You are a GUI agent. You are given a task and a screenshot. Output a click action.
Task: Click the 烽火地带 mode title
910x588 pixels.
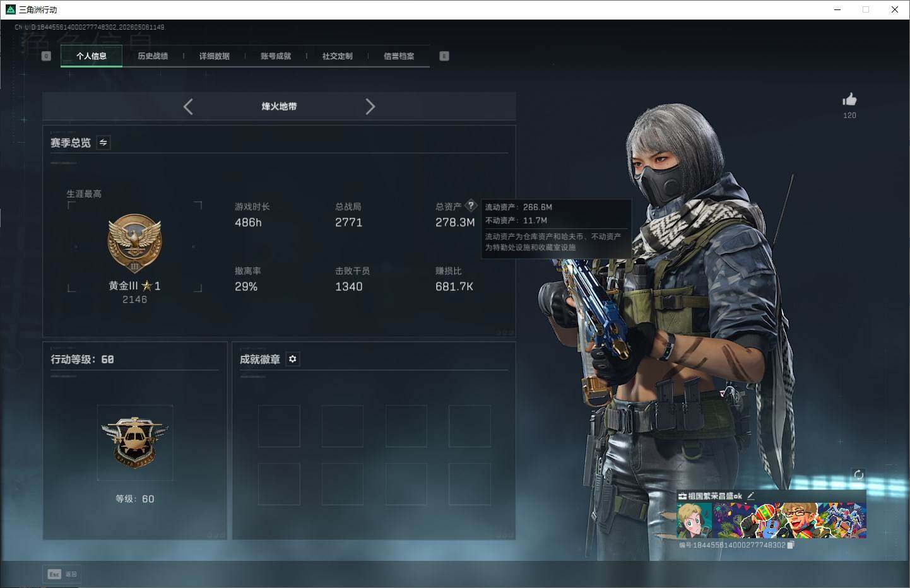(279, 107)
